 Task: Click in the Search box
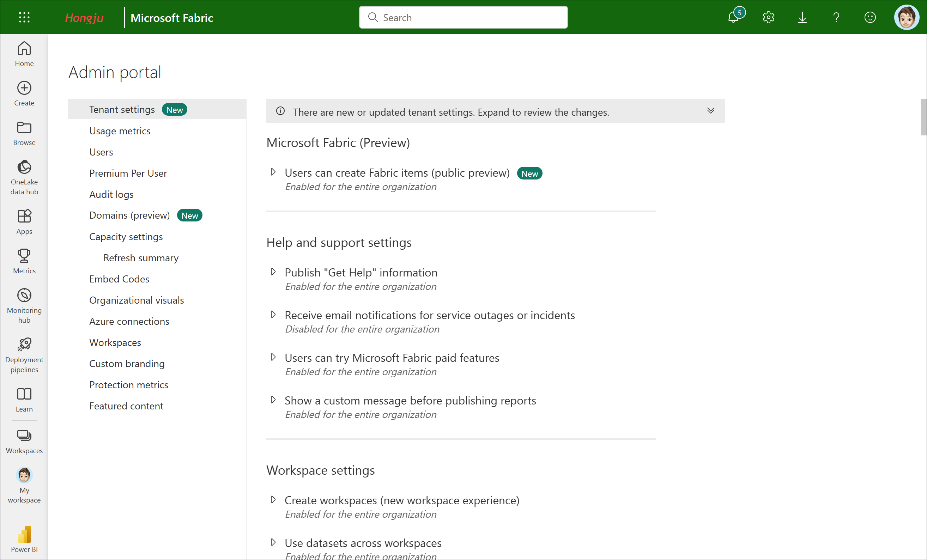click(x=463, y=17)
